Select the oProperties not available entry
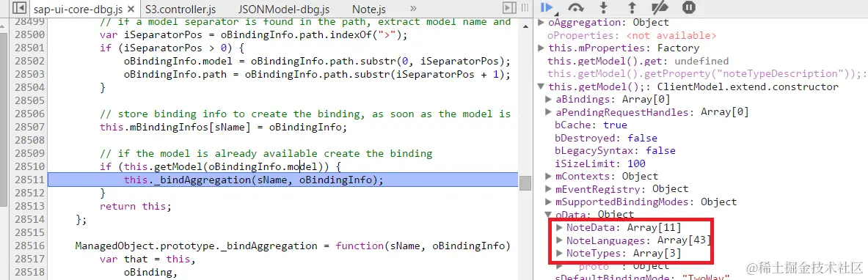 (x=632, y=35)
